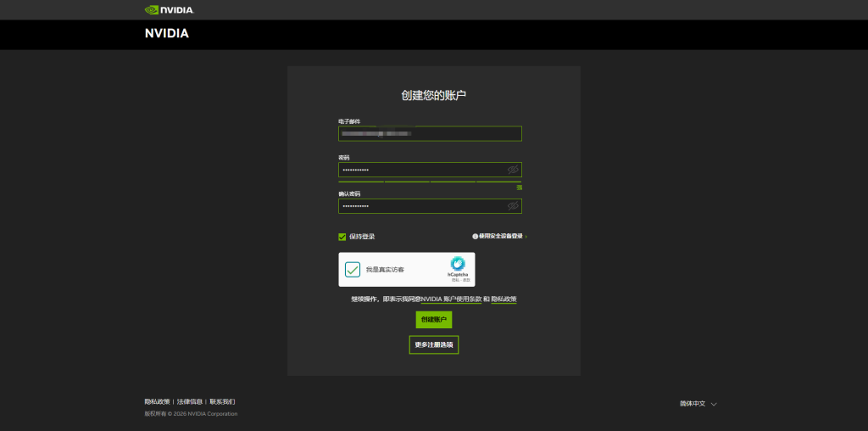
Task: Check the 我是真实访客 captcha box
Action: [353, 270]
